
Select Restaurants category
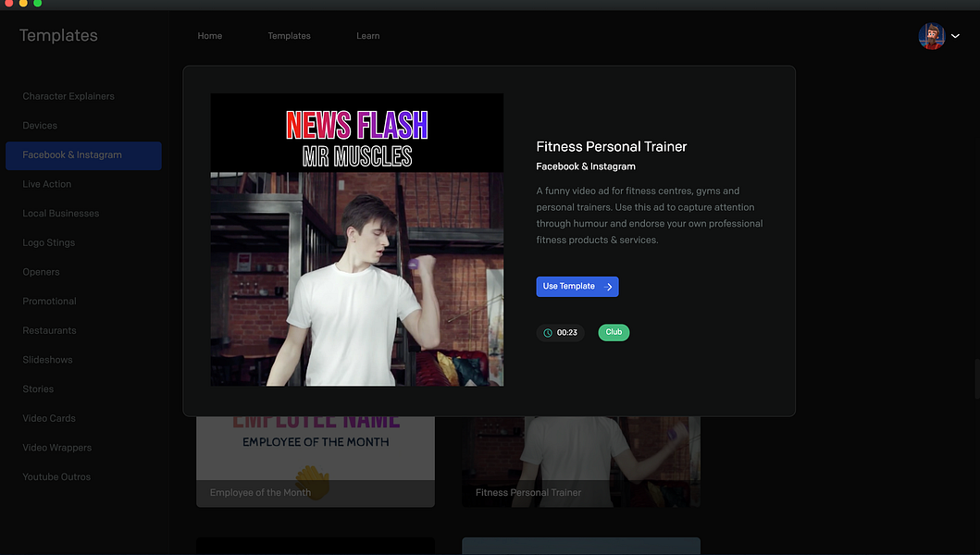(x=49, y=330)
